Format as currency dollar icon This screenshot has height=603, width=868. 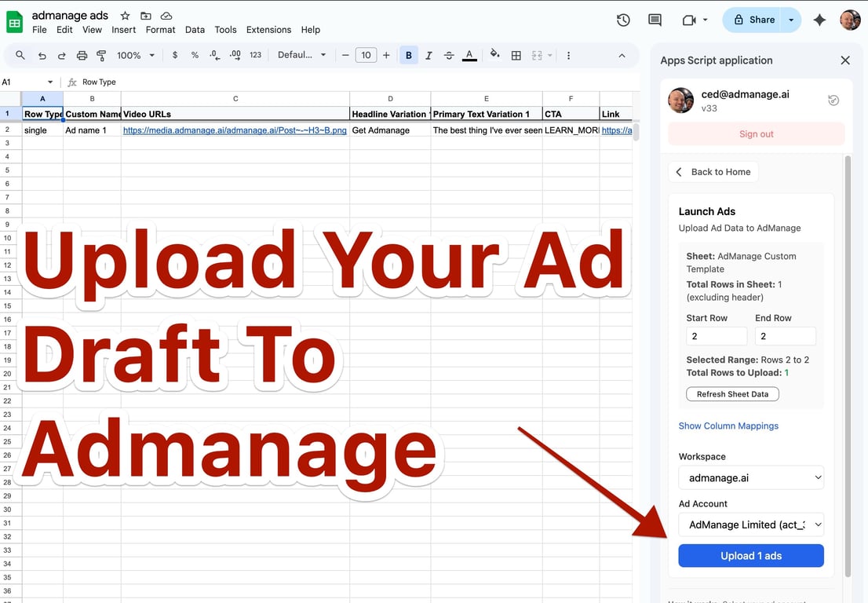[175, 56]
